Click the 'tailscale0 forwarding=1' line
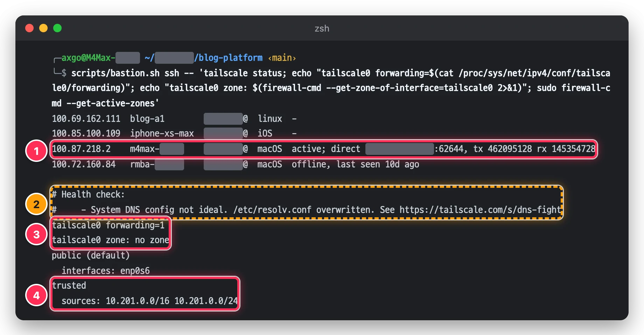The height and width of the screenshot is (335, 644). point(108,225)
